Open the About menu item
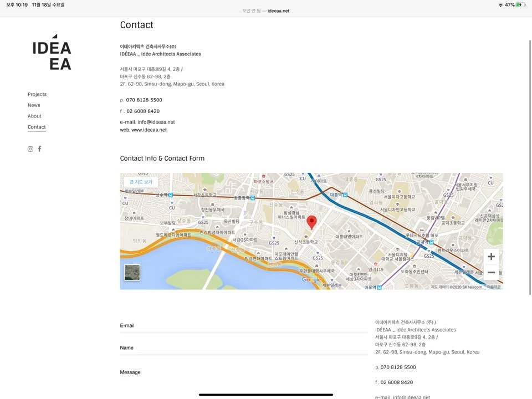The width and height of the screenshot is (532, 399). tap(34, 116)
